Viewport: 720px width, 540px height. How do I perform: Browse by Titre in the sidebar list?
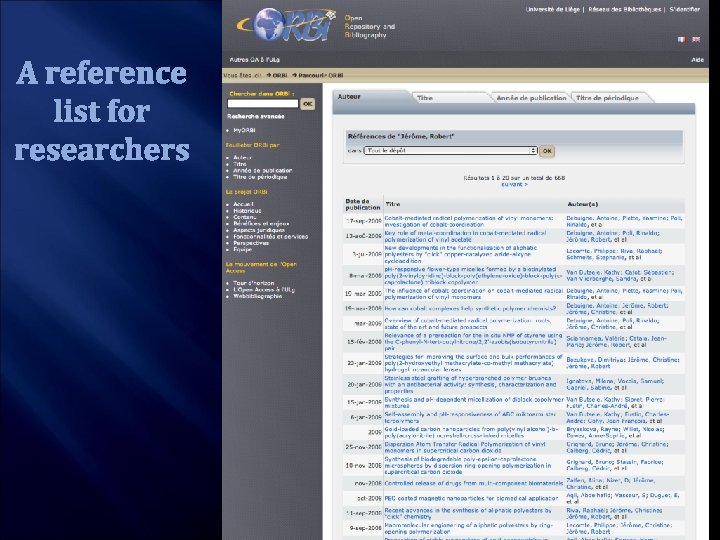point(240,164)
